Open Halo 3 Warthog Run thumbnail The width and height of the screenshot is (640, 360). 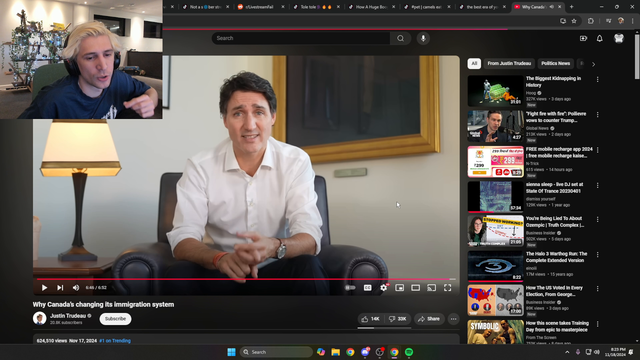point(496,266)
